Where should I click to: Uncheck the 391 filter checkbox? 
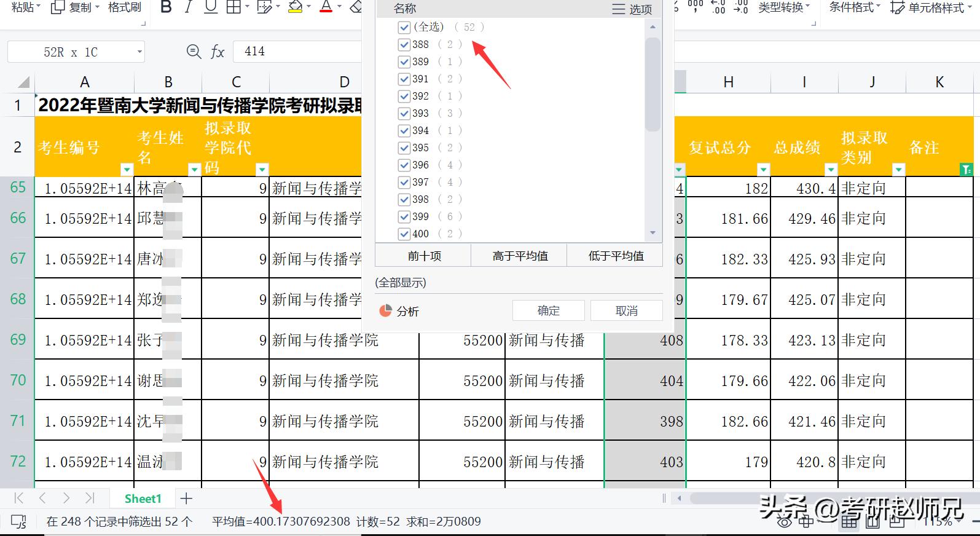(404, 79)
